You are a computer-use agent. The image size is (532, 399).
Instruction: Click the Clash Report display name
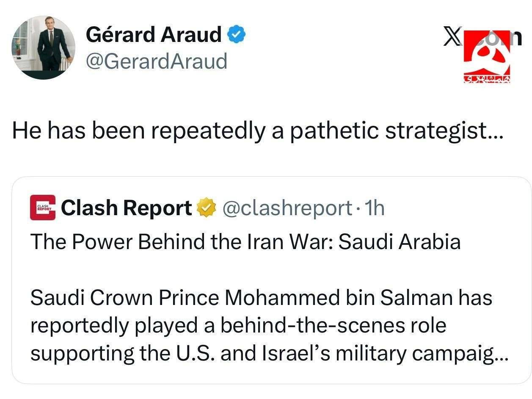click(x=127, y=207)
